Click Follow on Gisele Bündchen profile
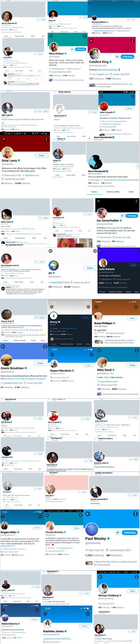 point(40,363)
